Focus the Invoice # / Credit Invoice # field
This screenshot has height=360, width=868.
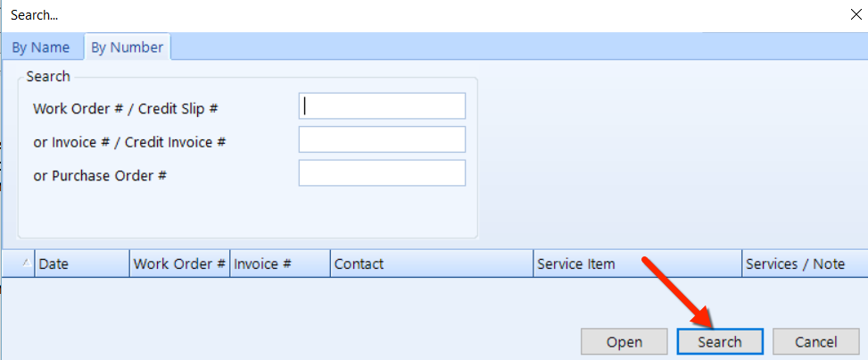click(x=382, y=139)
